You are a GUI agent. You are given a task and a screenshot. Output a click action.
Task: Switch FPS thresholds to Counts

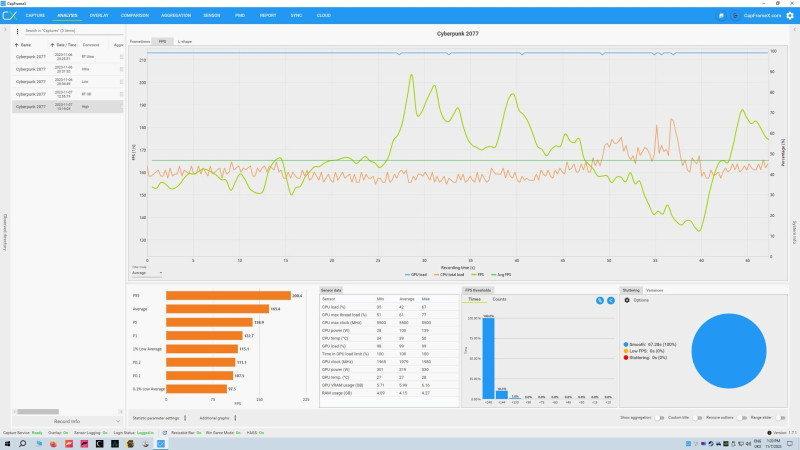[499, 299]
